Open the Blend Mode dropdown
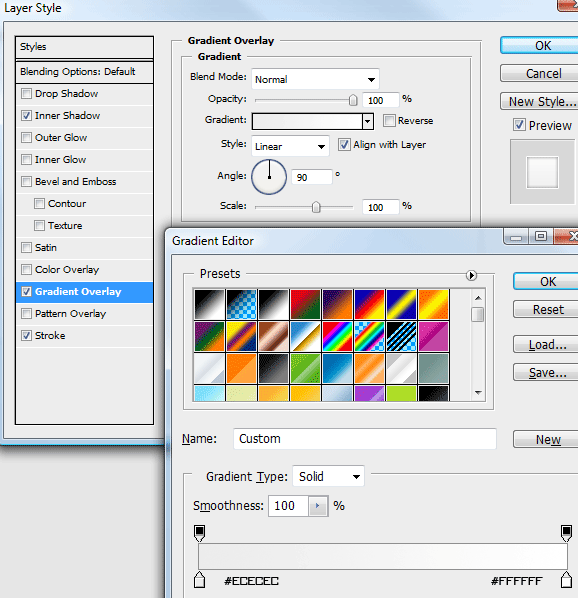 [x=315, y=79]
